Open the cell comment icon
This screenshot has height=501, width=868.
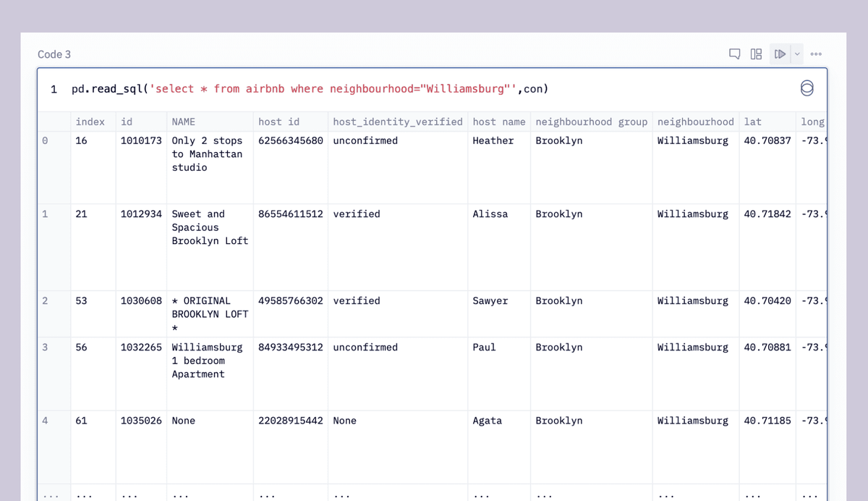click(x=735, y=54)
